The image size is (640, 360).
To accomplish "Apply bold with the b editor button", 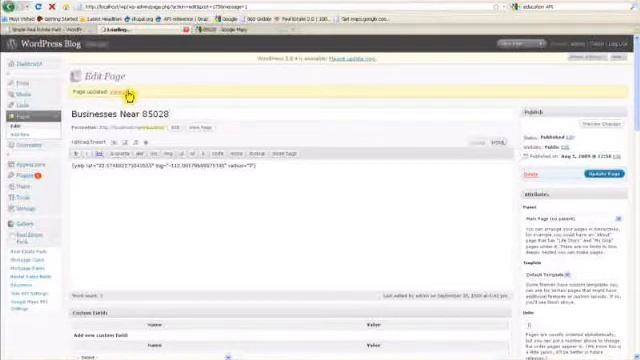I will coord(76,154).
